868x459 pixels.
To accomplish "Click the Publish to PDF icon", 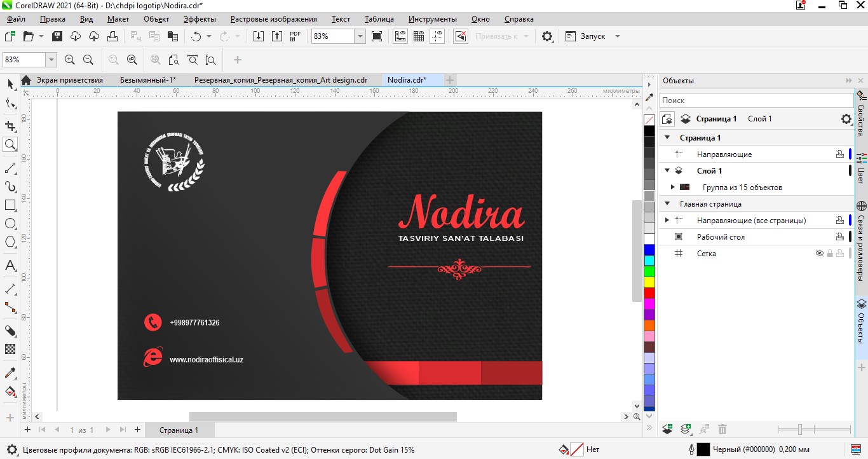I will [295, 36].
